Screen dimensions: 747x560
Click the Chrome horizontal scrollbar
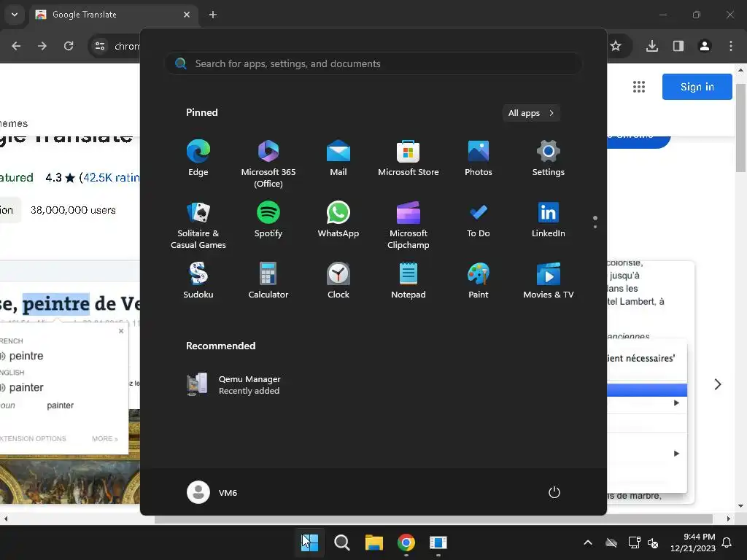click(433, 518)
